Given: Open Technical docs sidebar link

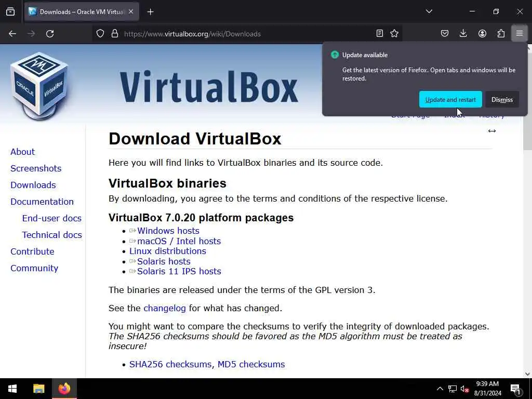Looking at the screenshot, I should (52, 235).
